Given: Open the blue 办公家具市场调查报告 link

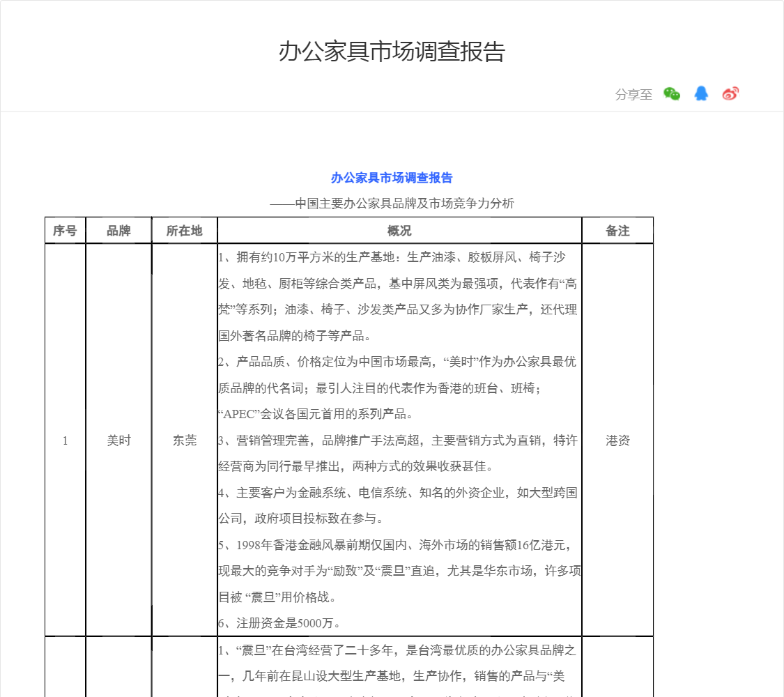Looking at the screenshot, I should (392, 178).
